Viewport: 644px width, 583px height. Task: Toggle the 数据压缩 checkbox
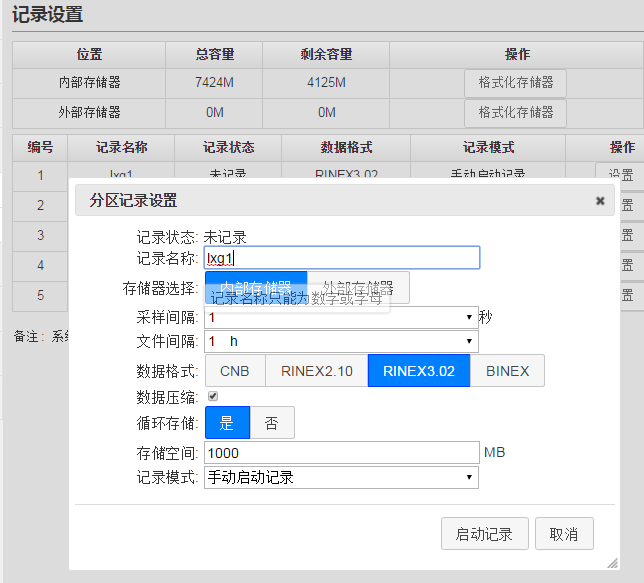click(212, 396)
